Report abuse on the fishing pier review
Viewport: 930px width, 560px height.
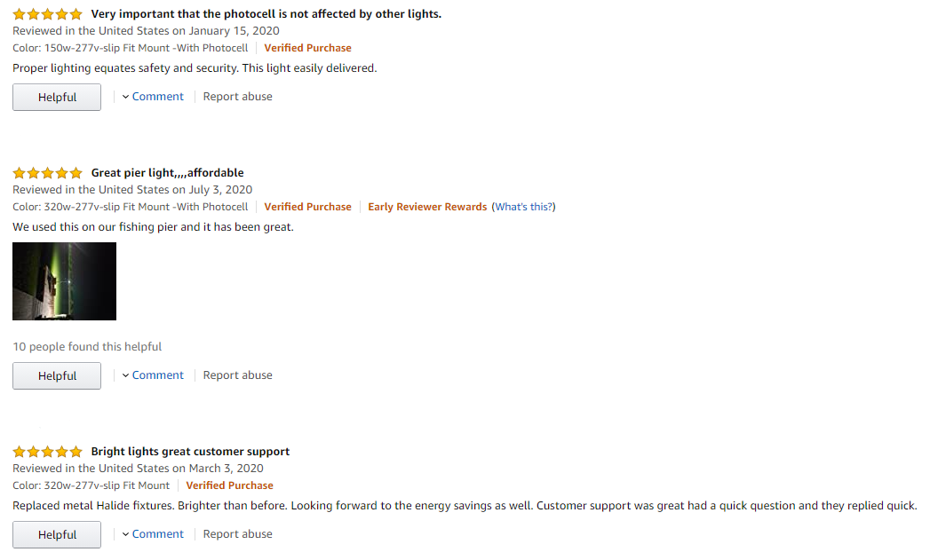[237, 375]
